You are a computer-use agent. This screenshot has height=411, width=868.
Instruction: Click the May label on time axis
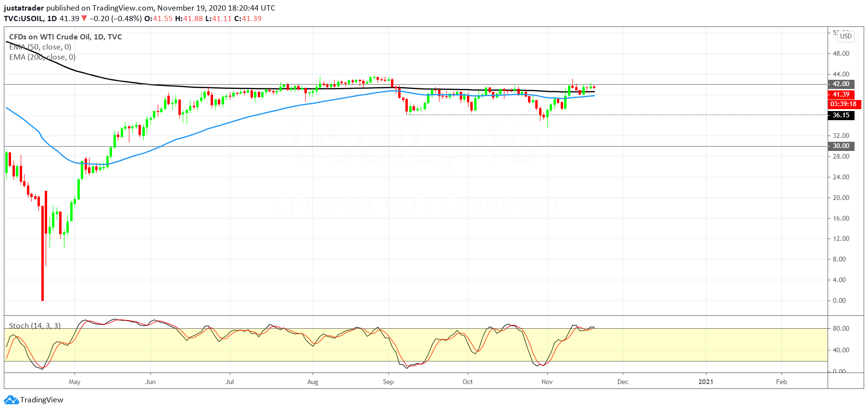[x=75, y=382]
